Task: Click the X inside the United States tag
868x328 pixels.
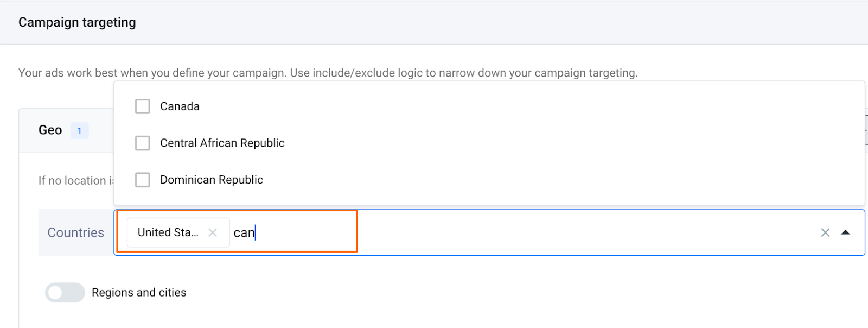Action: click(214, 232)
